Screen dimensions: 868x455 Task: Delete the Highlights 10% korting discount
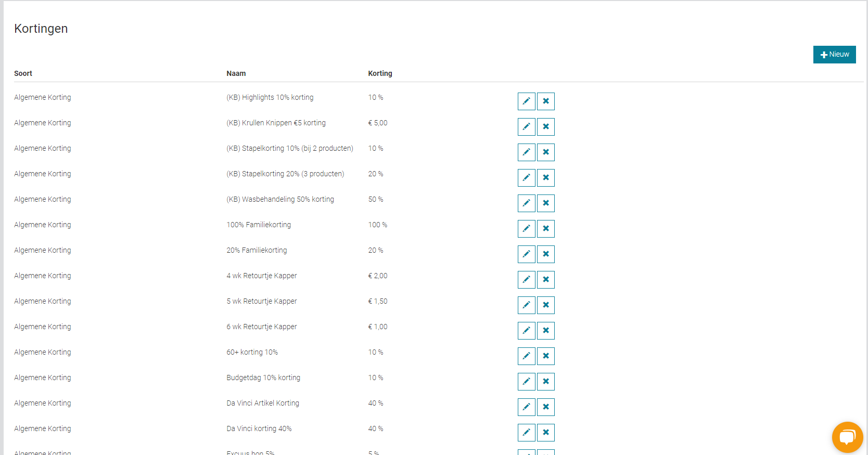545,101
